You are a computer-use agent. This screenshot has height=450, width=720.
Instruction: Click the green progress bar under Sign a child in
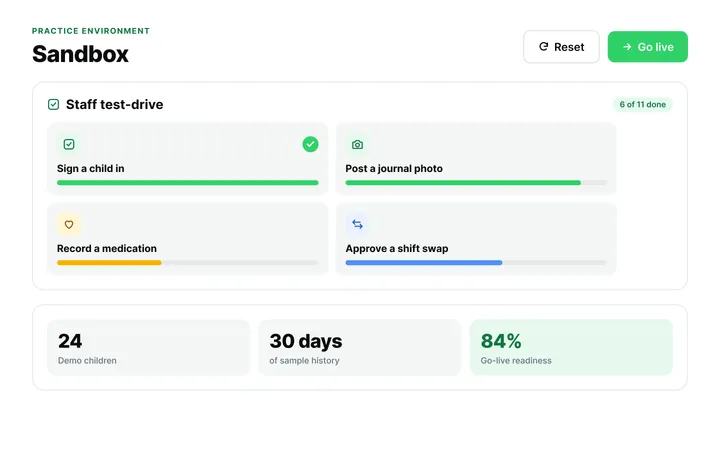[x=187, y=183]
